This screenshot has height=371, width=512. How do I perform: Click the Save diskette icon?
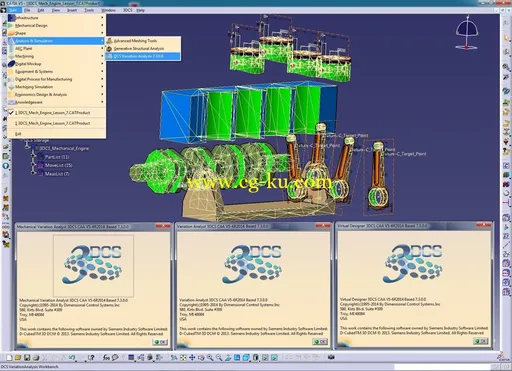[x=27, y=358]
